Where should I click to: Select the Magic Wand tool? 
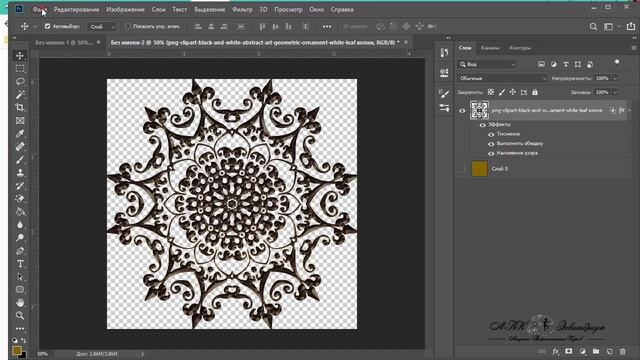[x=20, y=95]
